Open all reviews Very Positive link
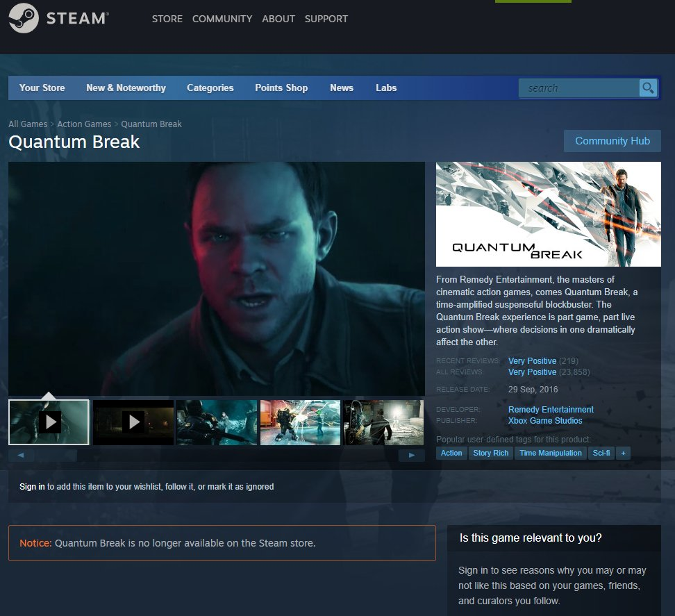Viewport: 675px width, 616px height. coord(532,372)
